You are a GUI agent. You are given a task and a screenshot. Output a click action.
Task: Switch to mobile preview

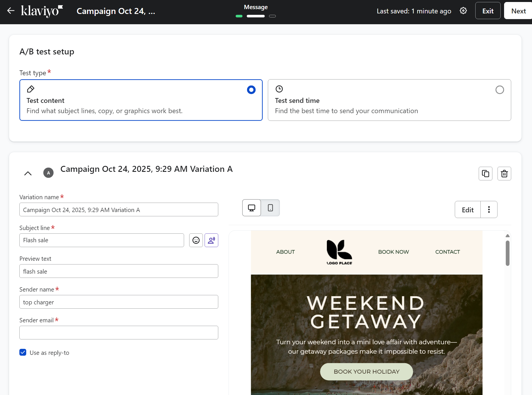(x=270, y=208)
